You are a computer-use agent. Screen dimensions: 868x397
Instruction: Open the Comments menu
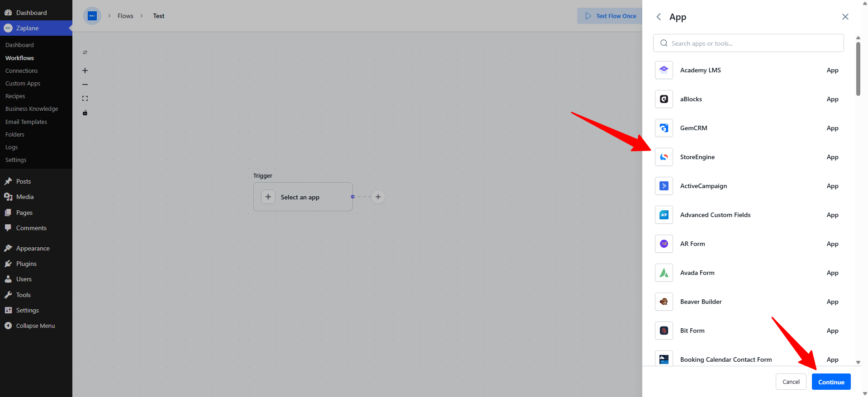tap(36, 228)
